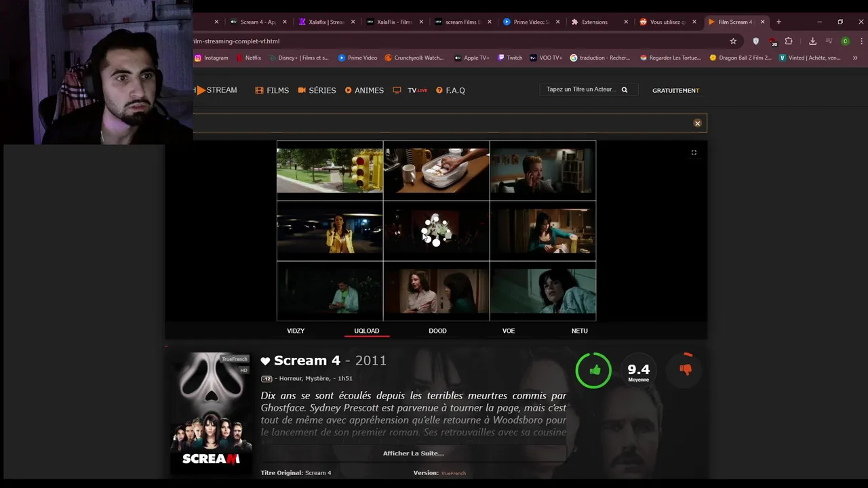Click the address bar URL
868x488 pixels.
tap(236, 41)
